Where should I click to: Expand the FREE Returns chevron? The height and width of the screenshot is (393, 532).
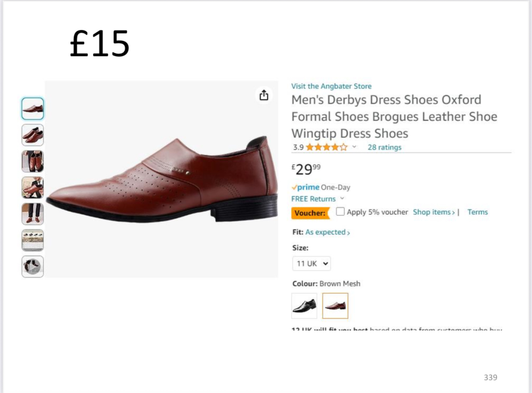[x=342, y=199]
